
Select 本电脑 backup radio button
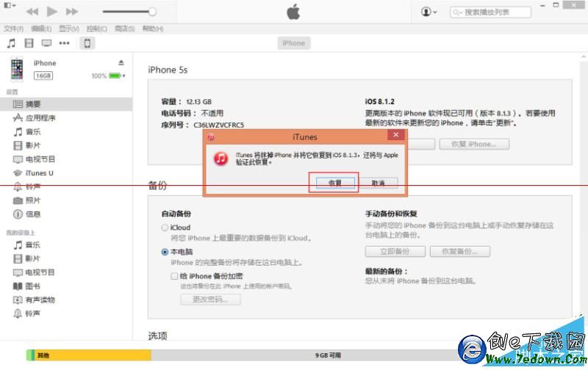pos(165,252)
